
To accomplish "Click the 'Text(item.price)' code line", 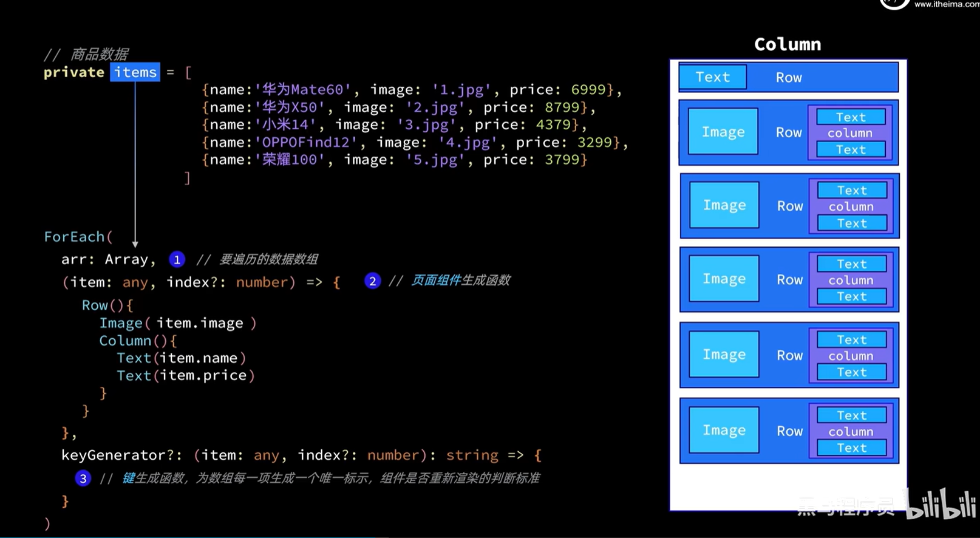I will (x=186, y=375).
